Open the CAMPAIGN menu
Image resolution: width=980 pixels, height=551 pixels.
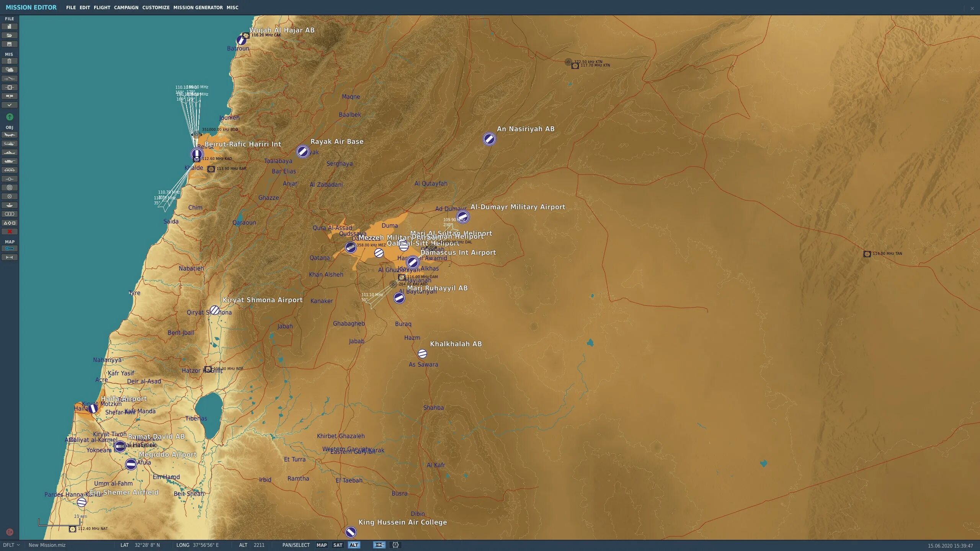pyautogui.click(x=126, y=7)
